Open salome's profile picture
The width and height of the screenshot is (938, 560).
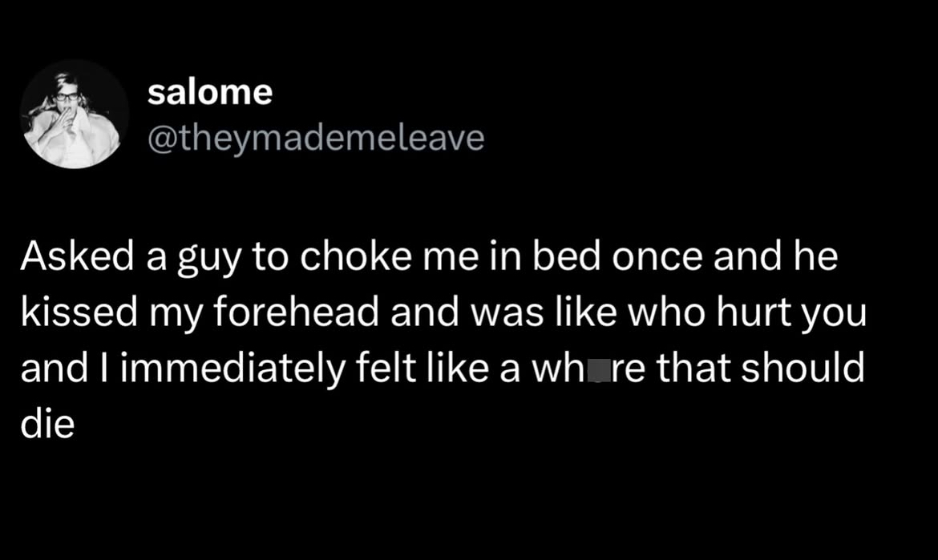click(x=75, y=114)
